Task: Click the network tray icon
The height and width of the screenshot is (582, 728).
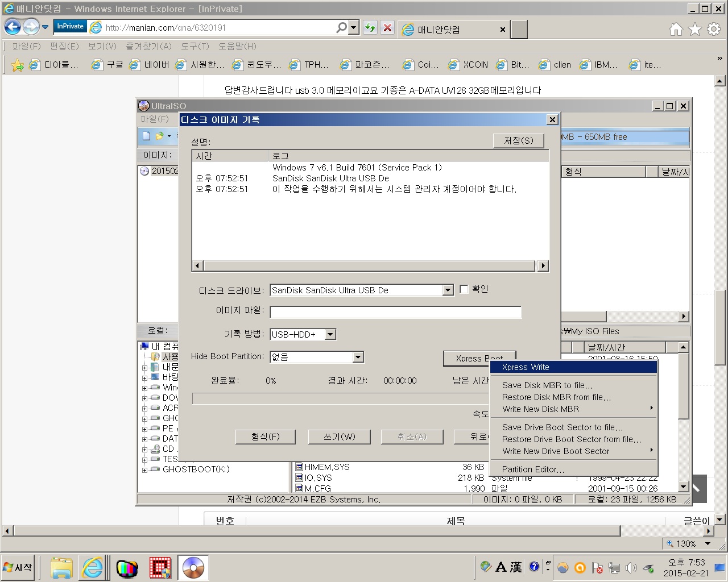Action: 614,567
